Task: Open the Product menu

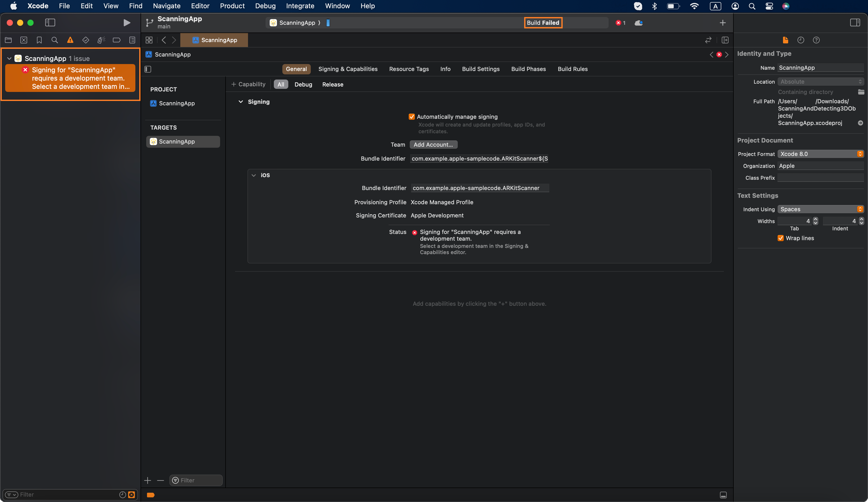Action: (232, 6)
